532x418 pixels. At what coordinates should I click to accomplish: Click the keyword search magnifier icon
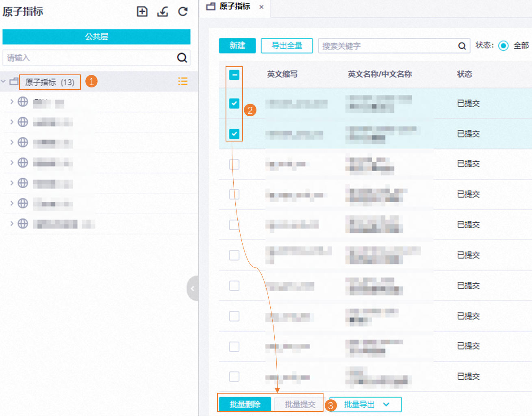coord(462,46)
